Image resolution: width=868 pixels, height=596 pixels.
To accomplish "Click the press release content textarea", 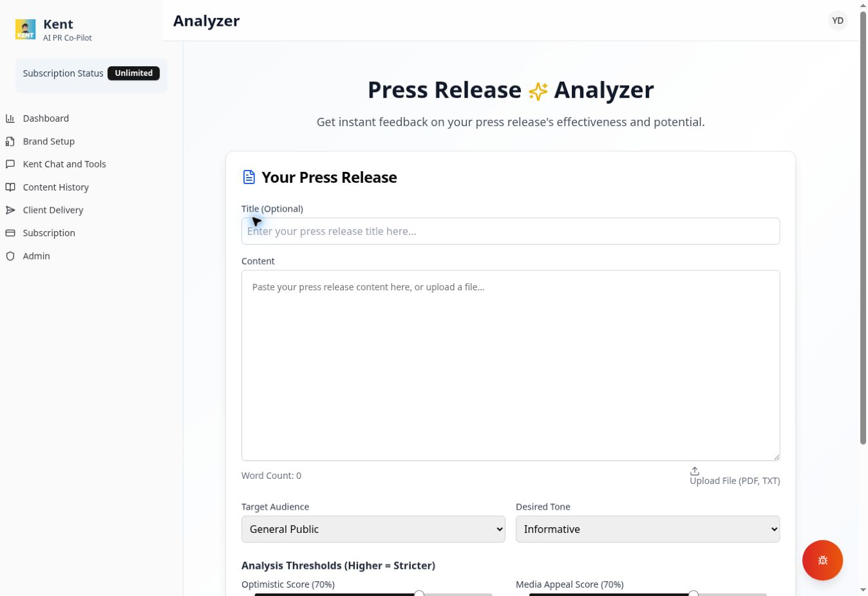I will pyautogui.click(x=511, y=366).
